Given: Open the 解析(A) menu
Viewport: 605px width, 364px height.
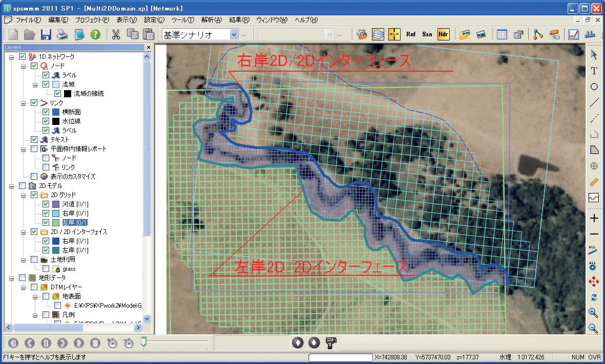Looking at the screenshot, I should 212,20.
